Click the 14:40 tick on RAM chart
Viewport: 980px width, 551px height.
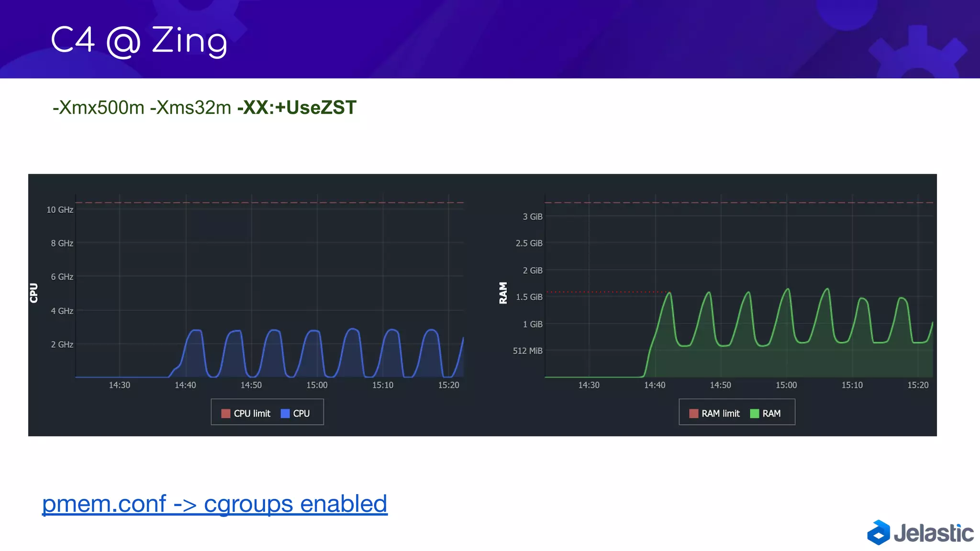[655, 386]
